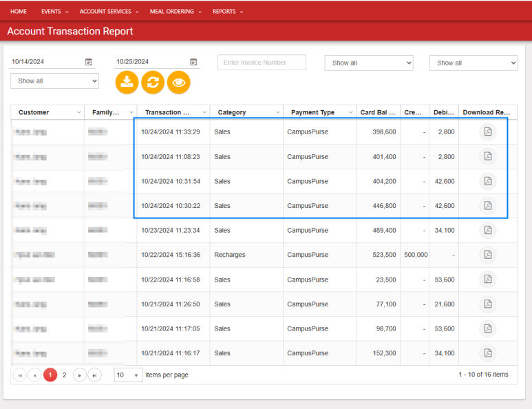Screen dimensions: 532x409
Task: Click the orange eye view button
Action: (179, 83)
